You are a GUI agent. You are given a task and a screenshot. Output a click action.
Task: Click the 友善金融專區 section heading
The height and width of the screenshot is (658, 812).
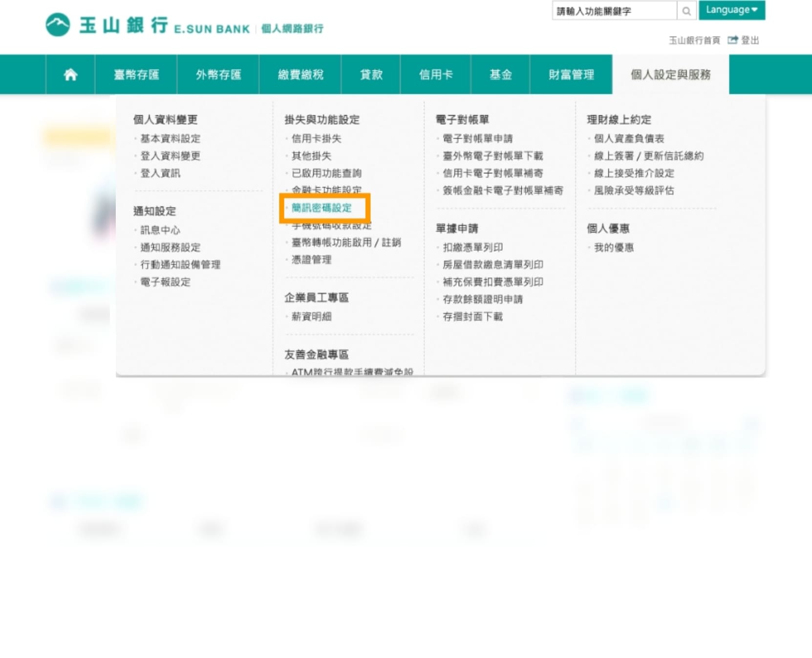pos(316,354)
